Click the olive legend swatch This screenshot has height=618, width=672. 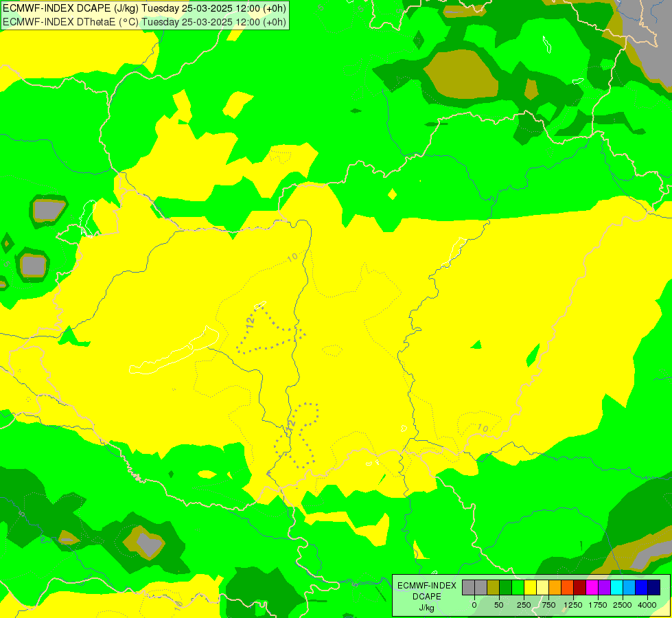click(x=494, y=587)
